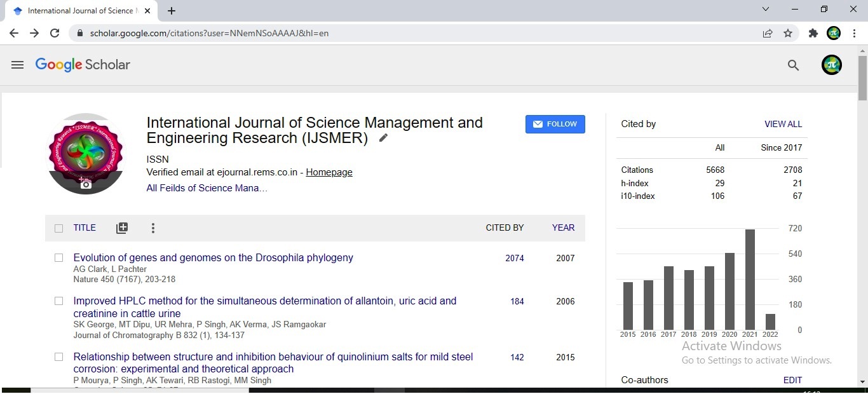Viewport: 868px width, 394px height.
Task: Share this page from address bar
Action: tap(768, 33)
